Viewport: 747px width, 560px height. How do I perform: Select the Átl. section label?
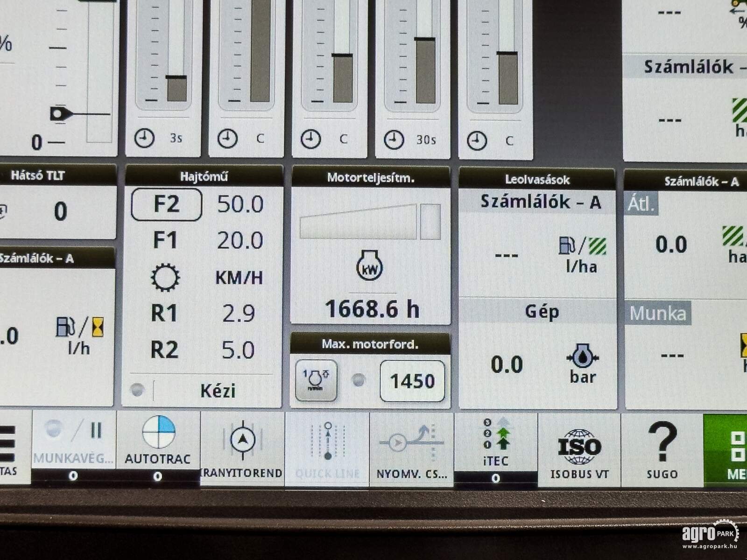641,204
